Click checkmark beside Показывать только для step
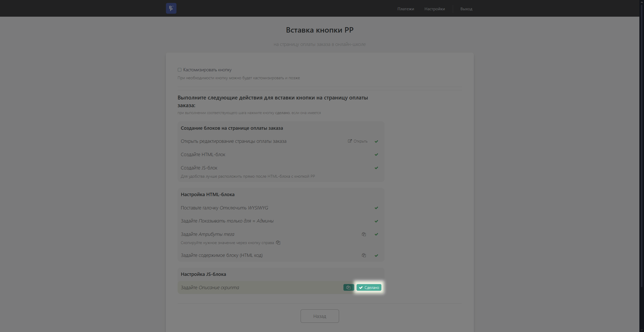The width and height of the screenshot is (644, 332). (376, 221)
